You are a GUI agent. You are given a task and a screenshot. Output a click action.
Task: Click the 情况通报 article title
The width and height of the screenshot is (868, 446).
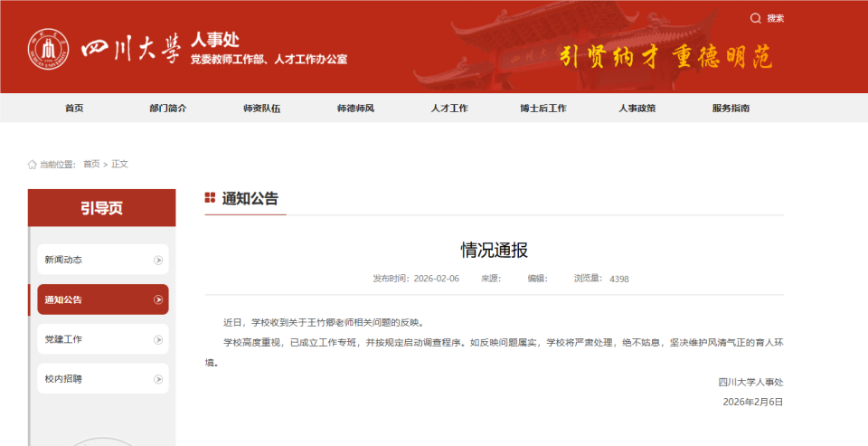(x=494, y=251)
